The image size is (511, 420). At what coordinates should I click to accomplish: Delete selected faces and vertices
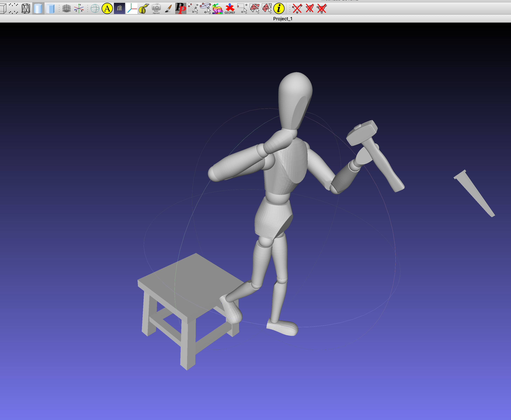coord(322,8)
